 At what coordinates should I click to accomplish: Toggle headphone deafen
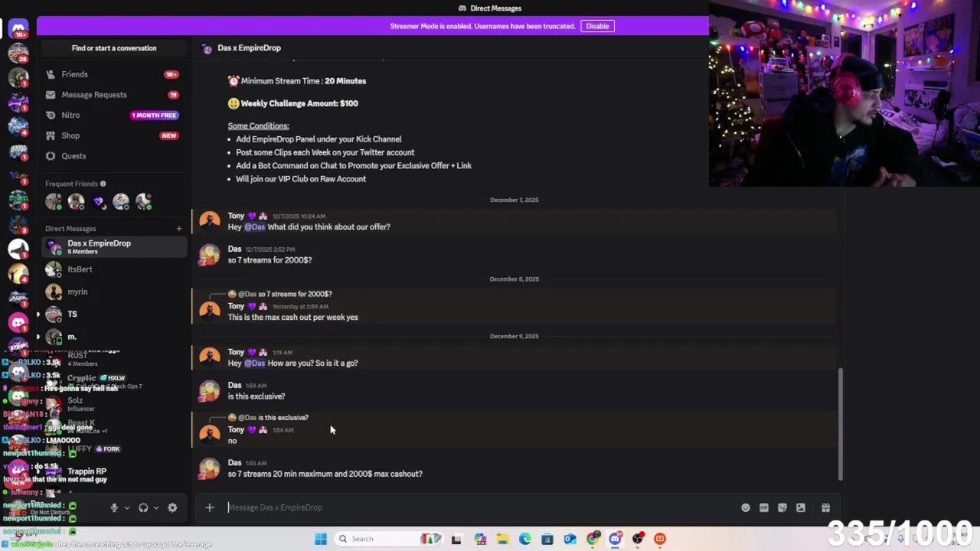143,507
